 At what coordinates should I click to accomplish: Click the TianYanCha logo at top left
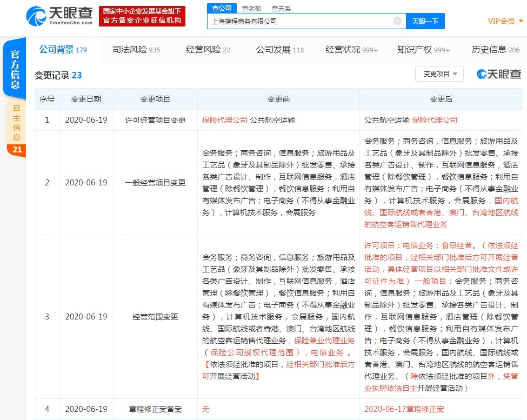(59, 16)
